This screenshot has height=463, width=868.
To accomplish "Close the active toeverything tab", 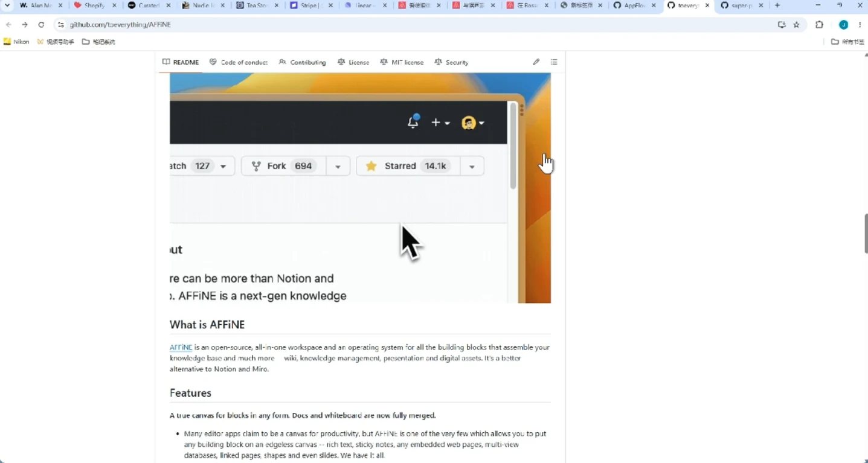I will pyautogui.click(x=707, y=5).
